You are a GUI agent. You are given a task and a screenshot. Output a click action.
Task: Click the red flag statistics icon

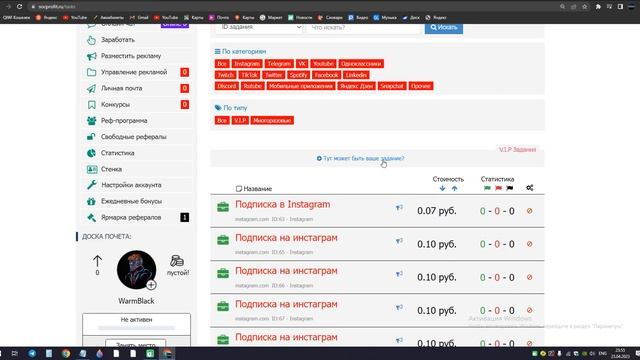[x=498, y=188]
